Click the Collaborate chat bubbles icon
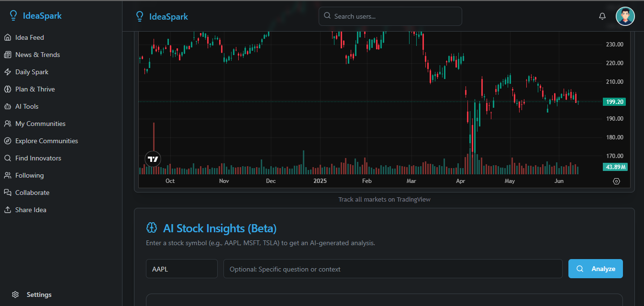This screenshot has width=644, height=306. (7, 193)
